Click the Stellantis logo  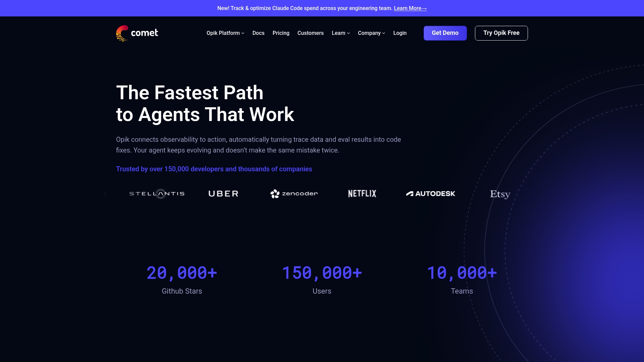pyautogui.click(x=157, y=194)
